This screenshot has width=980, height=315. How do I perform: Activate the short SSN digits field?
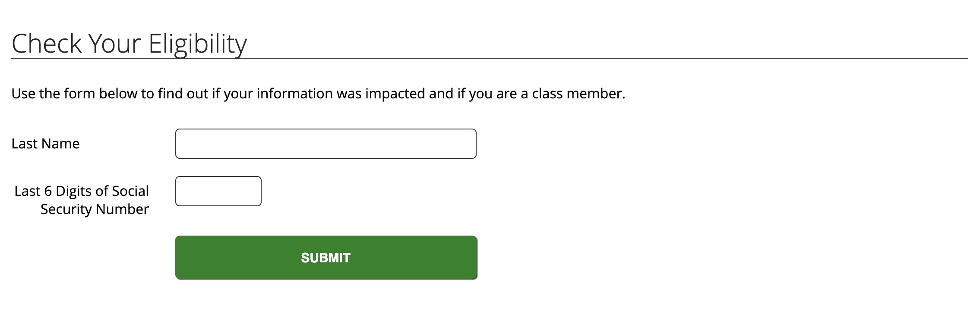pos(218,191)
